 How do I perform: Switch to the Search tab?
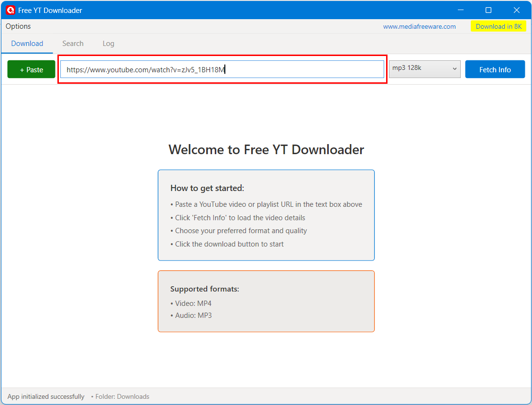click(73, 43)
